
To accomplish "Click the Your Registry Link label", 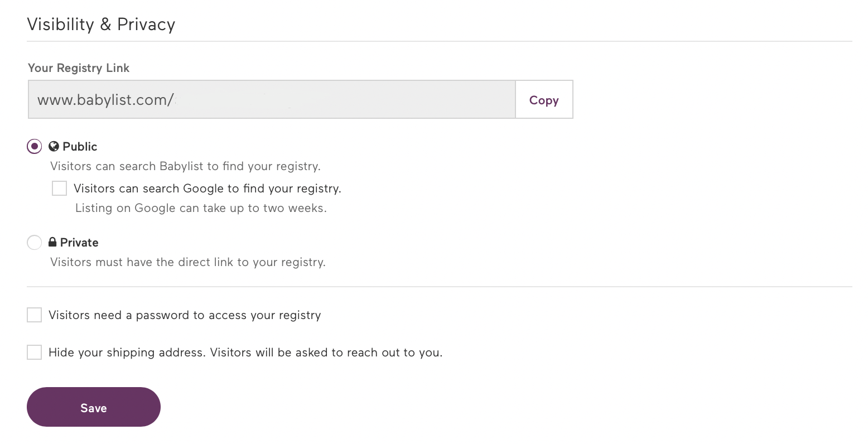I will tap(78, 67).
